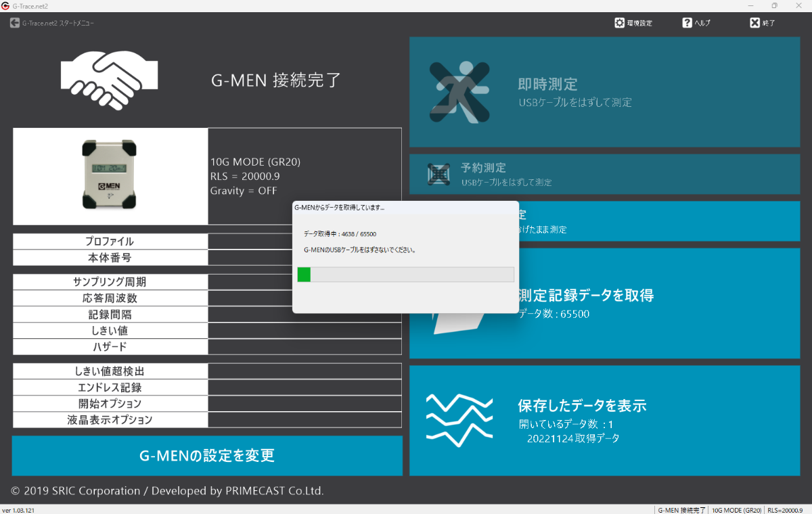Click the USBケーブルをはずさないでください warning text
The image size is (812, 514).
[359, 250]
